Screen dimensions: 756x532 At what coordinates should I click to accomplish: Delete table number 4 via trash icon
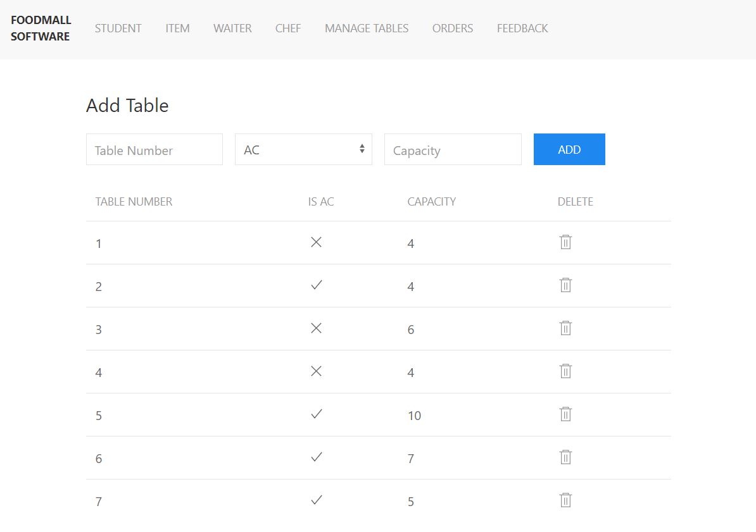coord(565,371)
